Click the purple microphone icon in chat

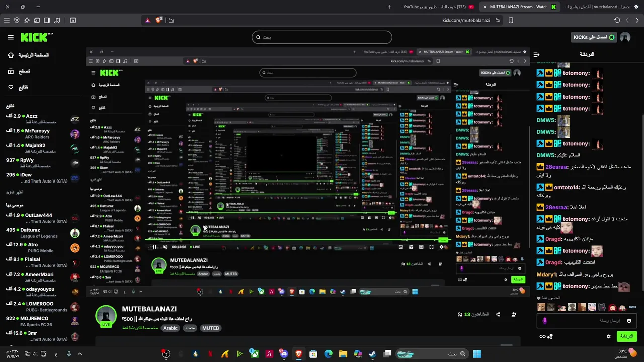click(545, 320)
